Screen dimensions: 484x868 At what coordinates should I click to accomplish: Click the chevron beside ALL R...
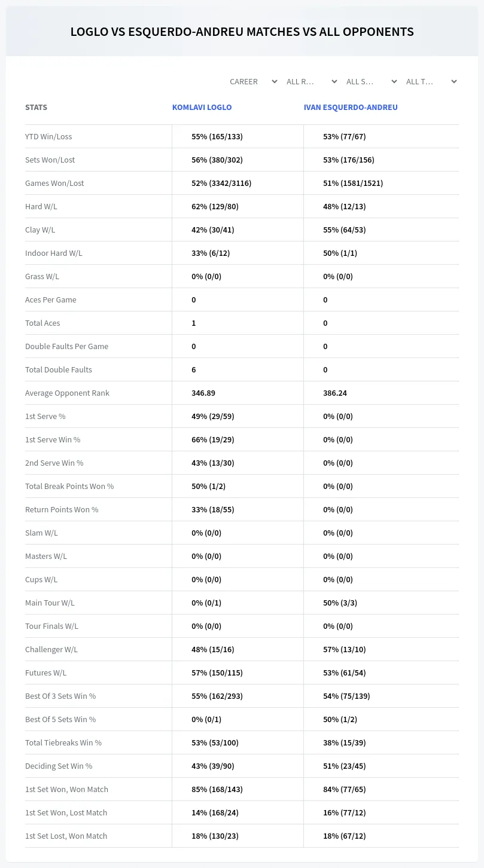tap(334, 81)
